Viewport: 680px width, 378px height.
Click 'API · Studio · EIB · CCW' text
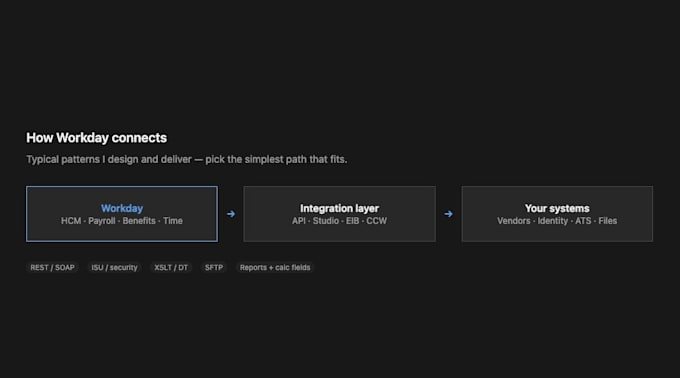coord(340,221)
